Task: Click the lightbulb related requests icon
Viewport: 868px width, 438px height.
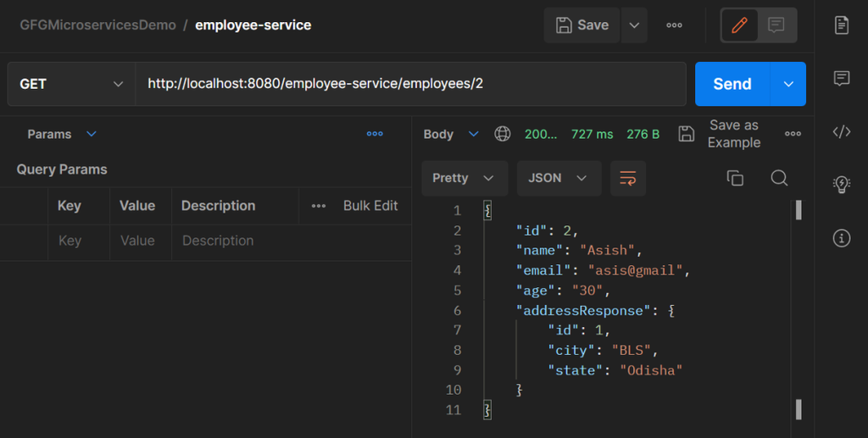Action: coord(842,185)
